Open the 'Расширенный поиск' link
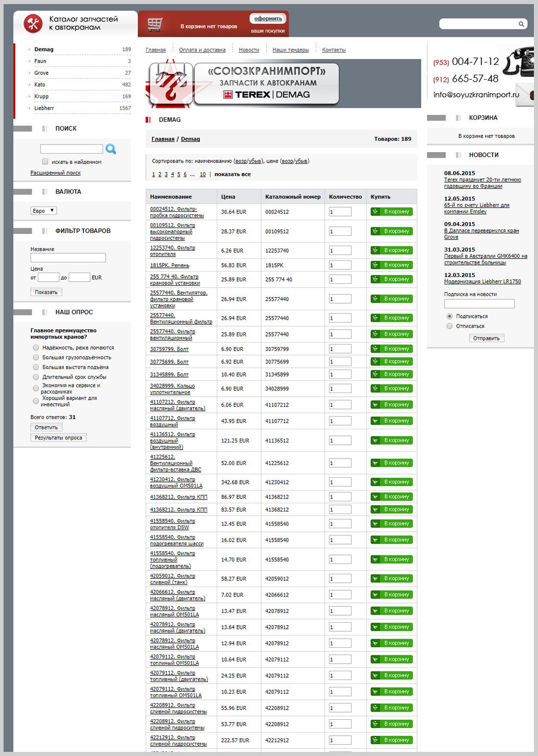Viewport: 538px width, 756px height. pyautogui.click(x=56, y=173)
